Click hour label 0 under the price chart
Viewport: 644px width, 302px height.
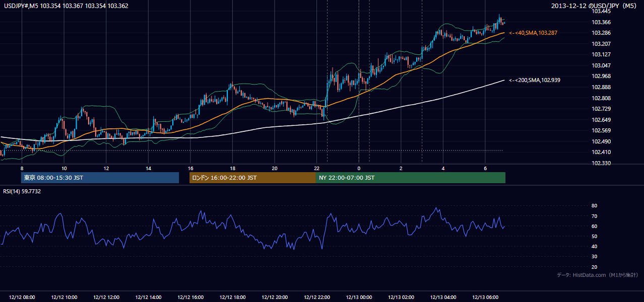pos(359,168)
